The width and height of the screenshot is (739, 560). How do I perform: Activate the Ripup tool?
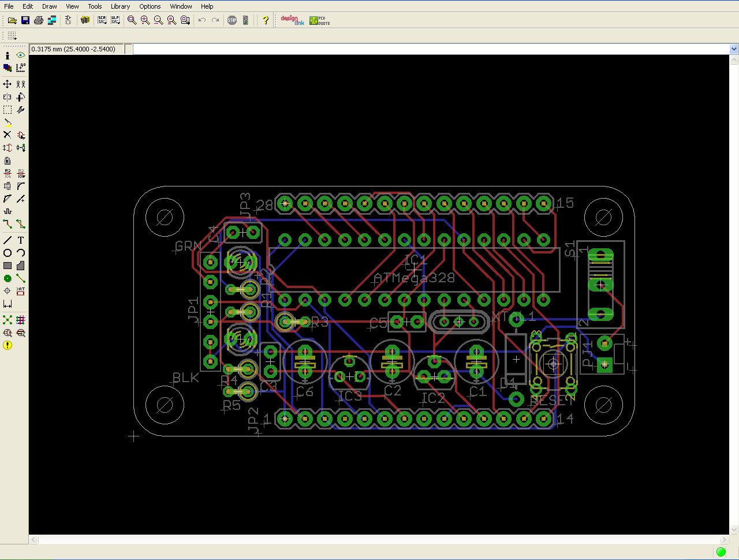pyautogui.click(x=20, y=223)
